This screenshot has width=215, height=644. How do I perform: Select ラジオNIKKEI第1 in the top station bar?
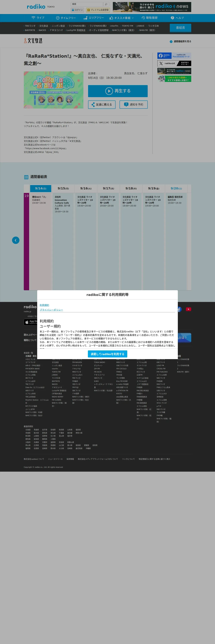[x=77, y=26]
